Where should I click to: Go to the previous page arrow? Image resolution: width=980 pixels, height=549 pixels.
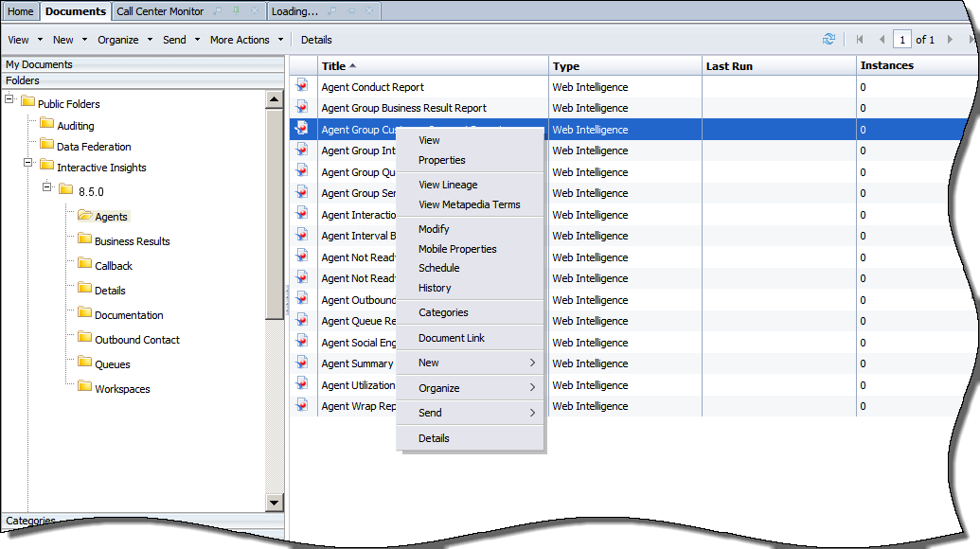click(882, 40)
